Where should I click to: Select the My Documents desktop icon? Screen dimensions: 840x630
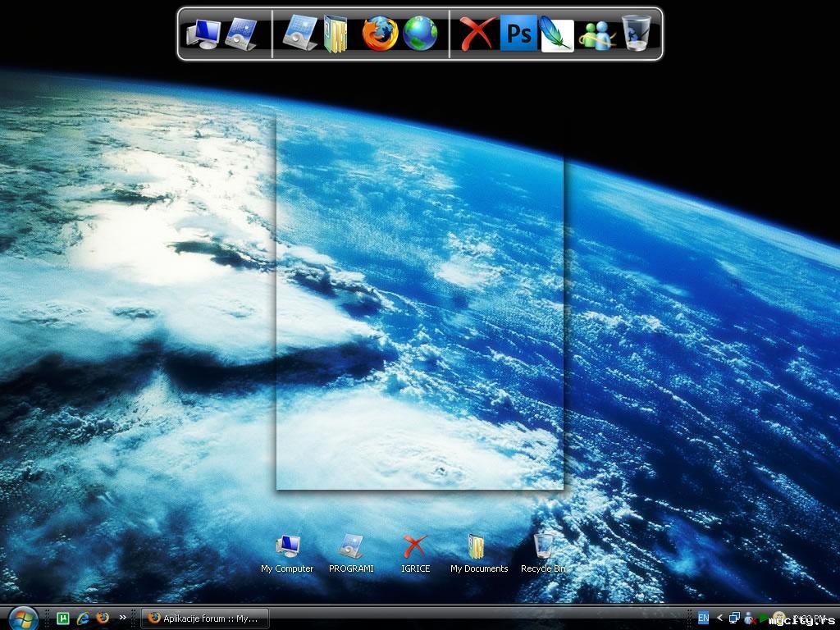[479, 555]
